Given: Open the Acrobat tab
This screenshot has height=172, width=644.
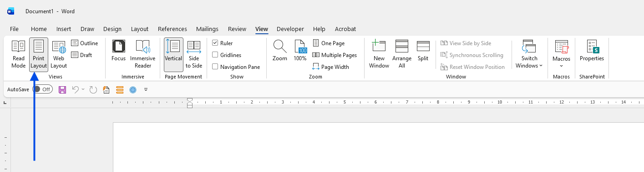Looking at the screenshot, I should click(345, 29).
